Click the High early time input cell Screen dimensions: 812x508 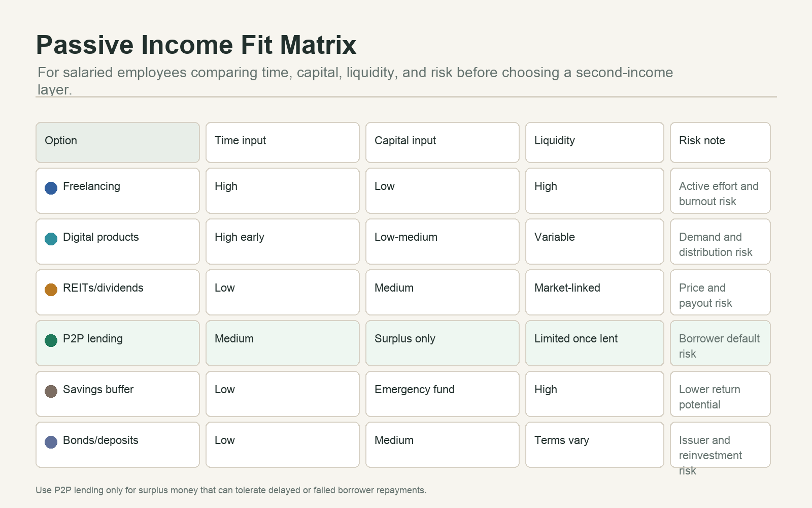(x=283, y=241)
